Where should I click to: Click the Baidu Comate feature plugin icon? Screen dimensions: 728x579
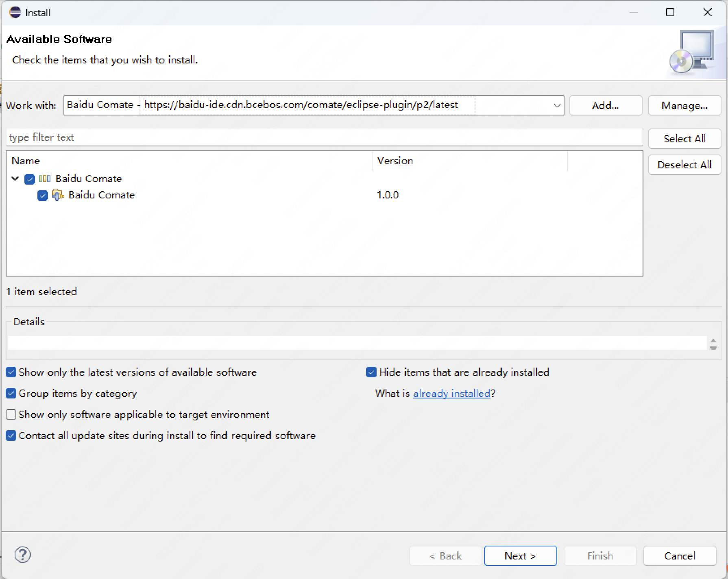pyautogui.click(x=58, y=195)
